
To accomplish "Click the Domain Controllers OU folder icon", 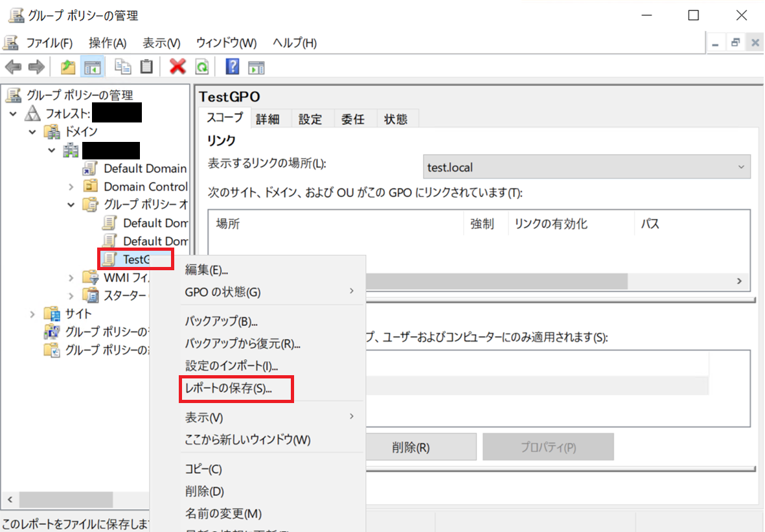I will click(90, 186).
